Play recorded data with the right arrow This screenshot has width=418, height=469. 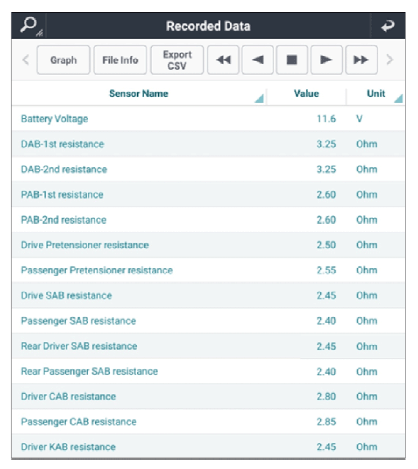click(x=326, y=60)
